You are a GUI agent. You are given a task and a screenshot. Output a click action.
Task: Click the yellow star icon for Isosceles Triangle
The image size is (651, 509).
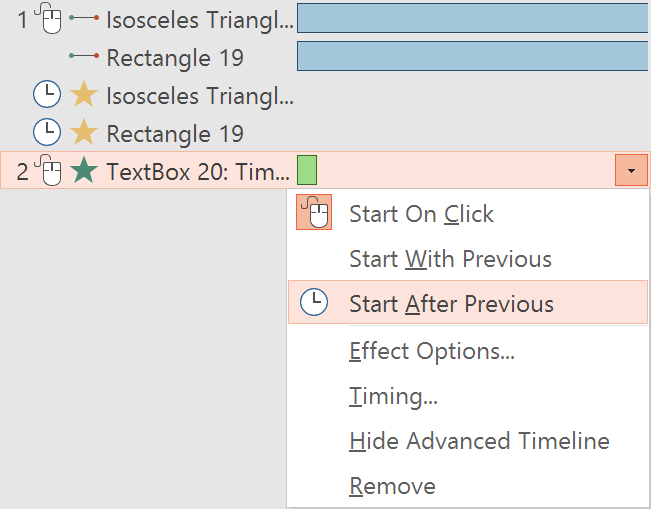pyautogui.click(x=84, y=95)
